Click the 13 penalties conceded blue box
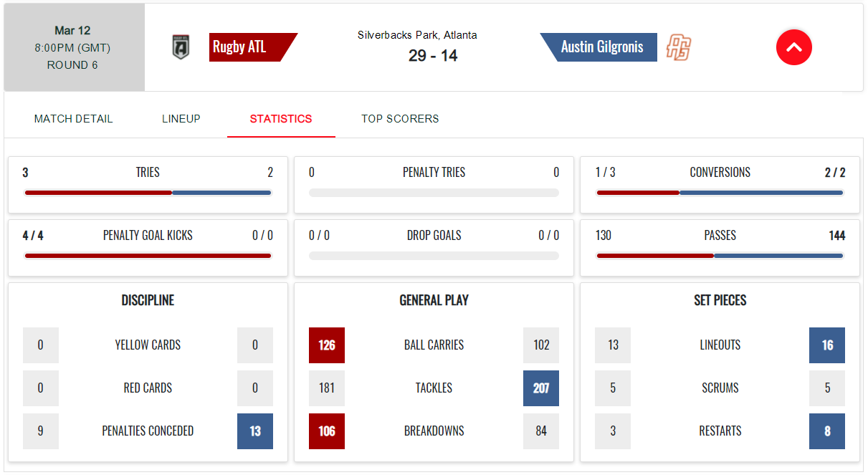 pyautogui.click(x=255, y=431)
